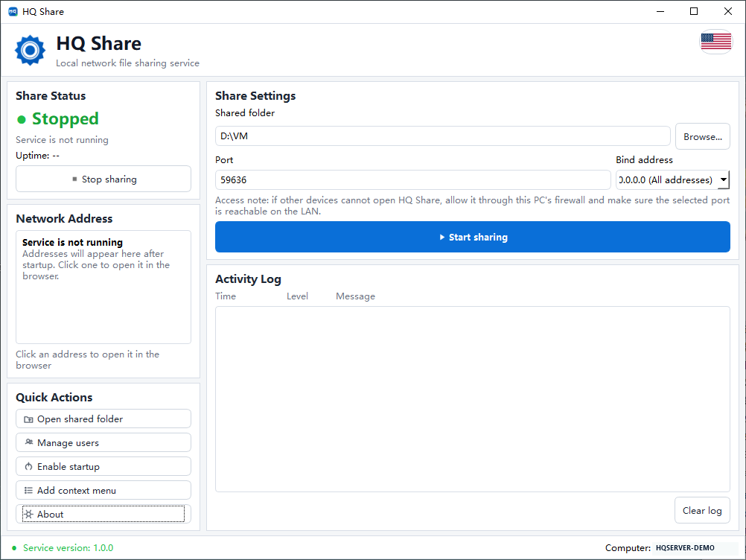Stop sharing the folder
The width and height of the screenshot is (746, 560).
pos(103,179)
